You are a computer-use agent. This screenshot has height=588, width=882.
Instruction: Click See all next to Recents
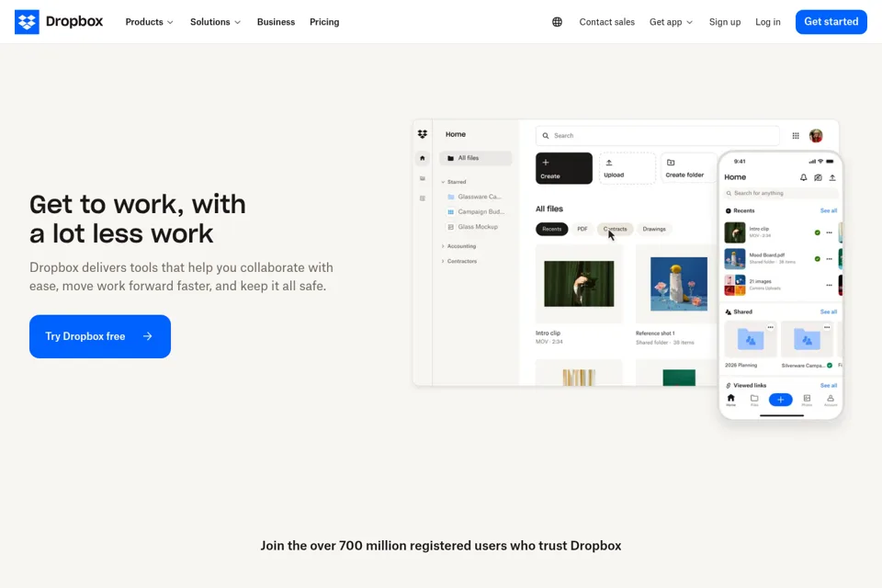pos(829,210)
